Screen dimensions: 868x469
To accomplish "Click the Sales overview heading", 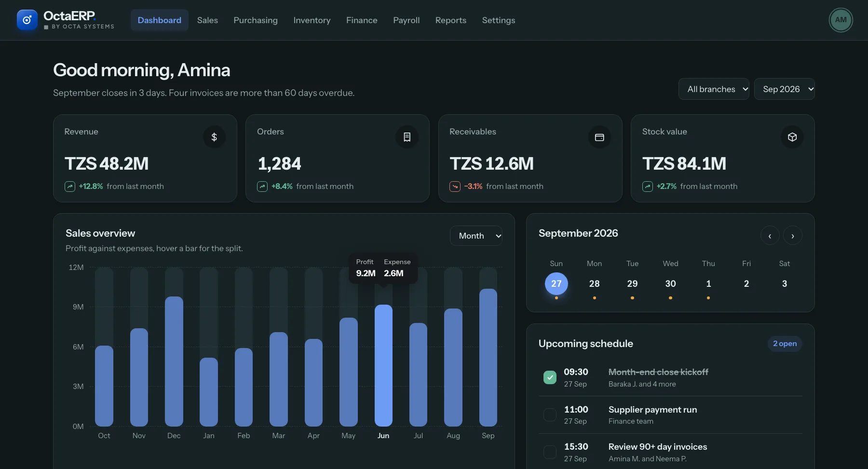I will coord(100,233).
